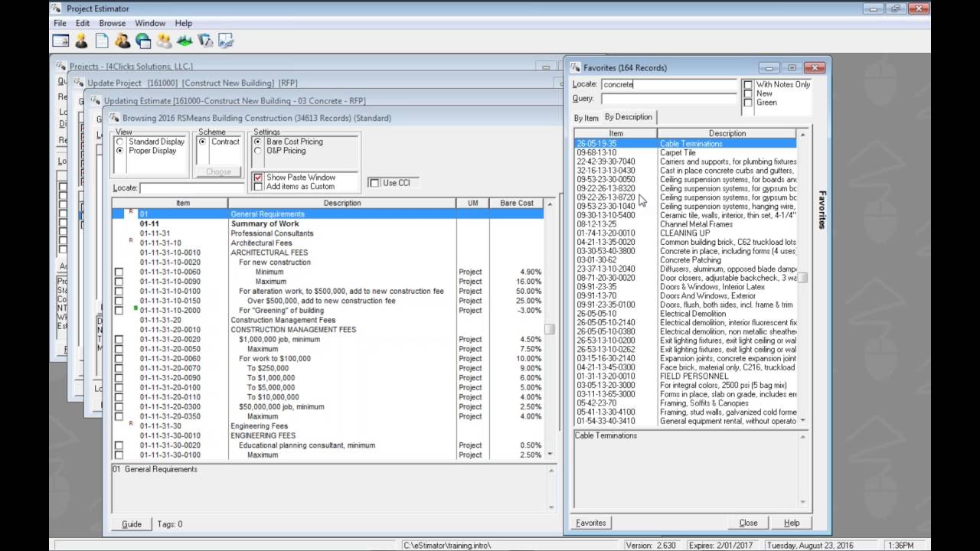Image resolution: width=980 pixels, height=551 pixels.
Task: Click the two hard-hat workers toolbar icon
Action: click(164, 41)
